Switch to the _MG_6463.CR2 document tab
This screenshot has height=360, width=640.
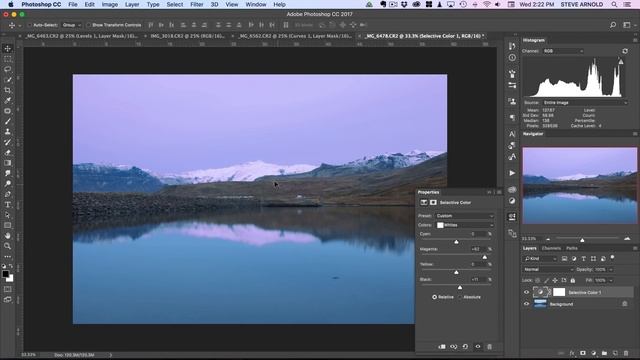click(x=81, y=36)
